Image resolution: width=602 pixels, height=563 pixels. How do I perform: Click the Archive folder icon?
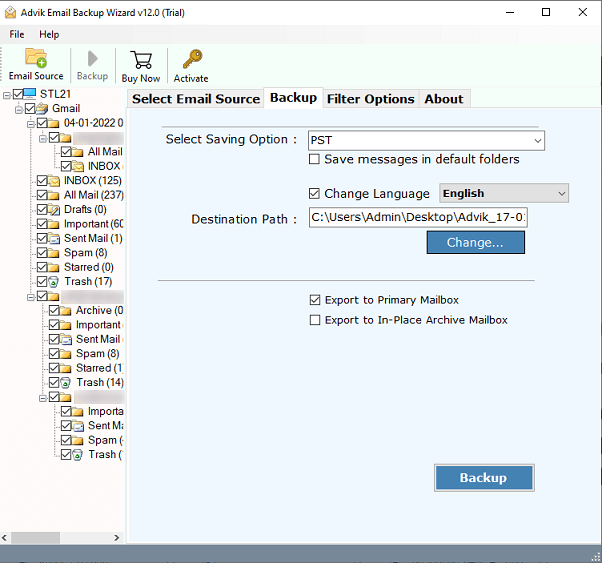click(66, 310)
